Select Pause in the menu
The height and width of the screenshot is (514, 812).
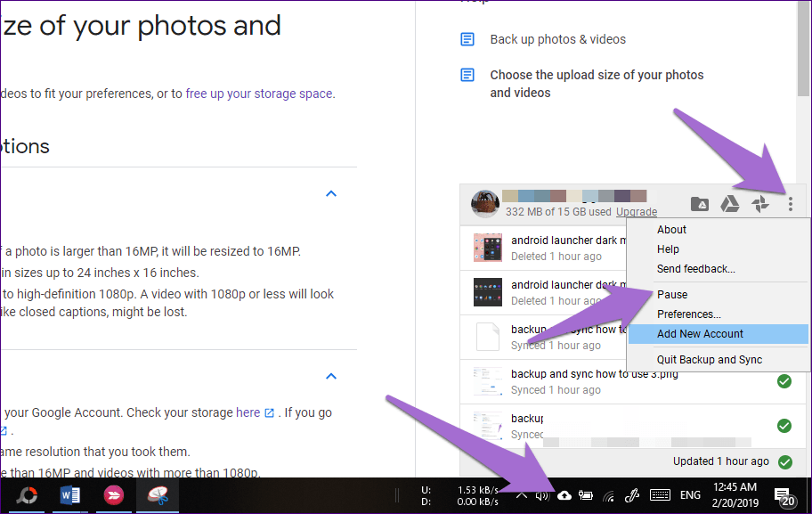click(671, 295)
